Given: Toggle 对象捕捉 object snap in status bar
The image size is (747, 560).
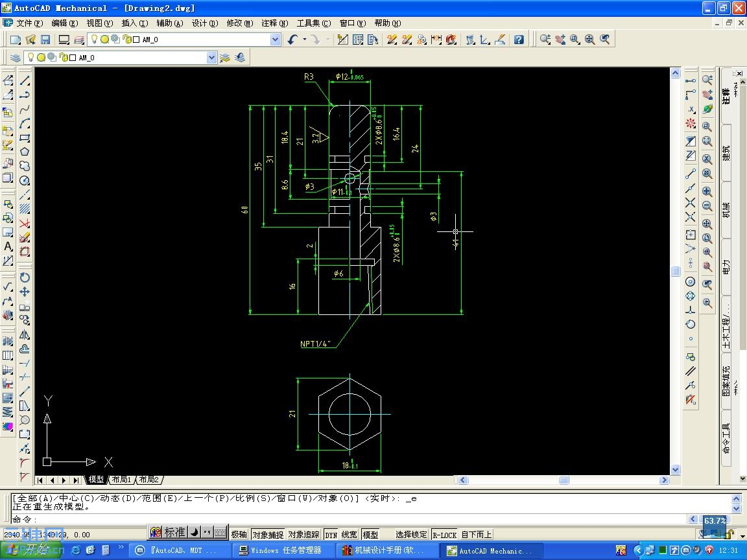Looking at the screenshot, I should (268, 535).
